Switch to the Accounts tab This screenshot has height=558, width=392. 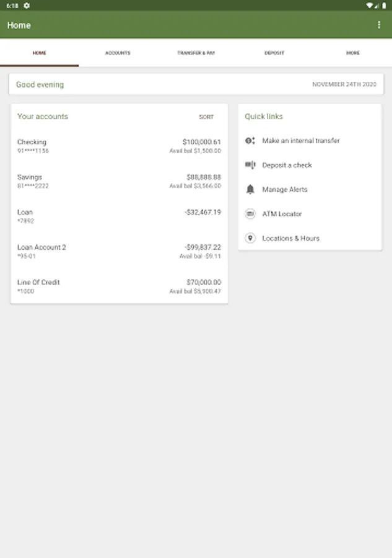(118, 53)
